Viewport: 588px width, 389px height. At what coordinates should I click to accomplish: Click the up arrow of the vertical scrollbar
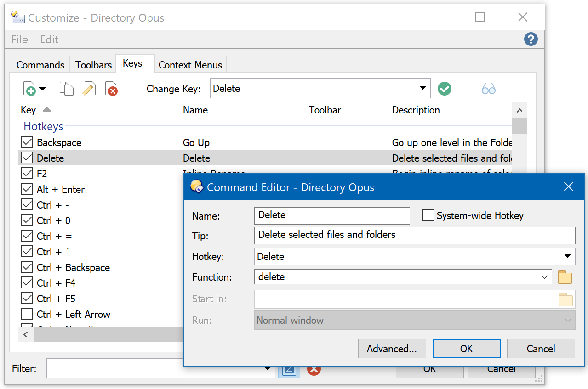(x=519, y=110)
